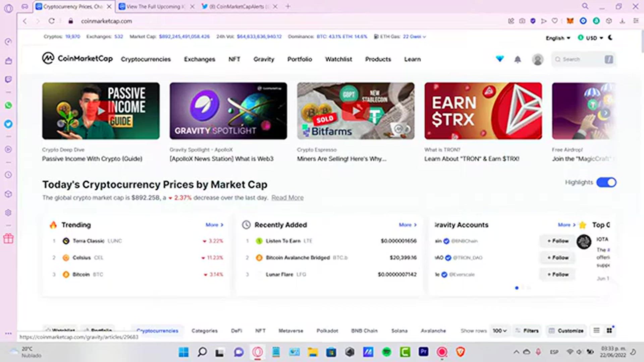This screenshot has width=644, height=362.
Task: Follow the BNBChain account
Action: [x=558, y=241]
